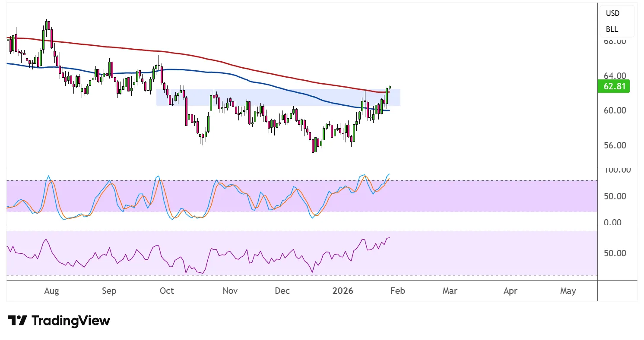The image size is (644, 340).
Task: Select the 2026 year marker on time axis
Action: [x=343, y=291]
